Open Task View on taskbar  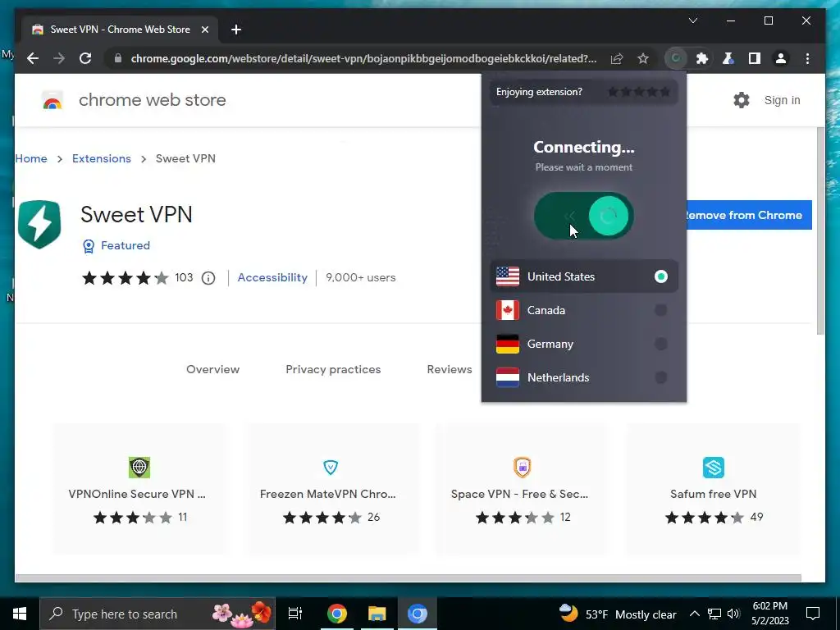click(x=295, y=614)
